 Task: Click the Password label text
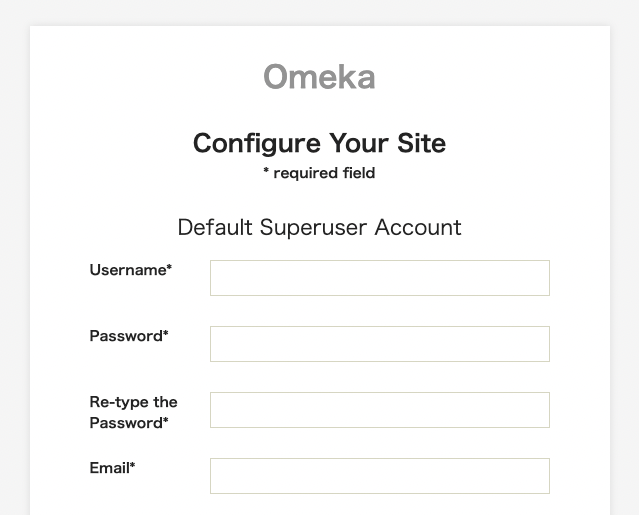coord(126,336)
